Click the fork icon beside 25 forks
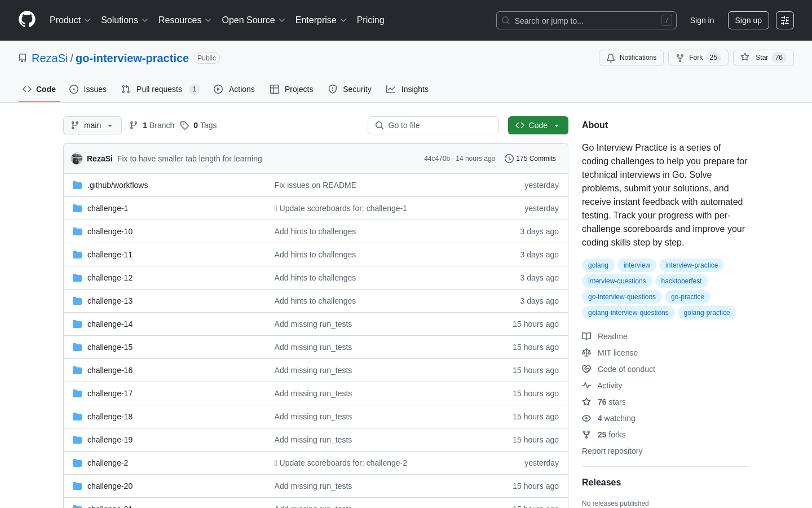Viewport: 812px width, 508px height. [586, 435]
